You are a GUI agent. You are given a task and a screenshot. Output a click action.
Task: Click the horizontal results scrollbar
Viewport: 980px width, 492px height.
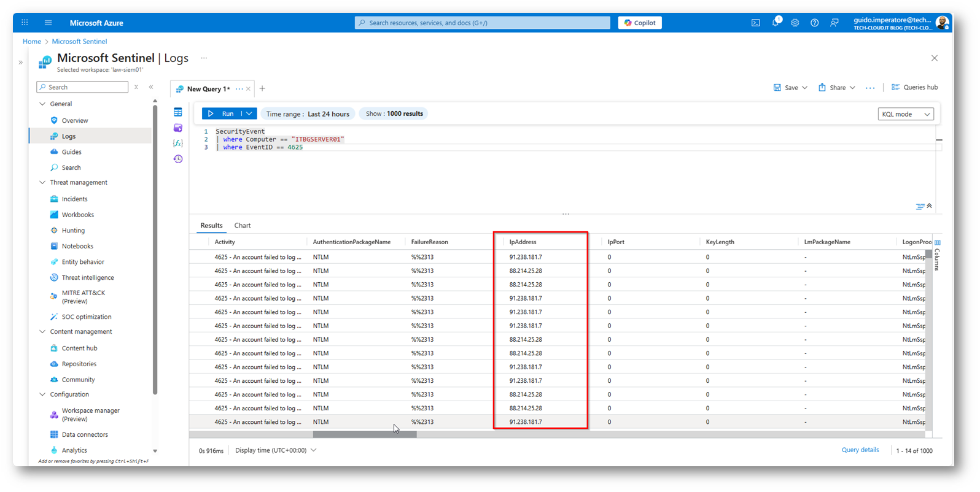tap(365, 434)
